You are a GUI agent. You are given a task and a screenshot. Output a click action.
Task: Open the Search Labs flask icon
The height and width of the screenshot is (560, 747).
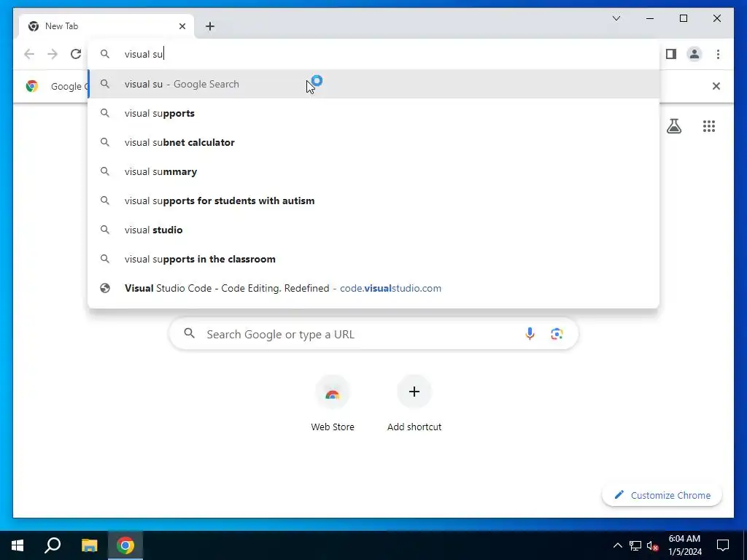(673, 126)
